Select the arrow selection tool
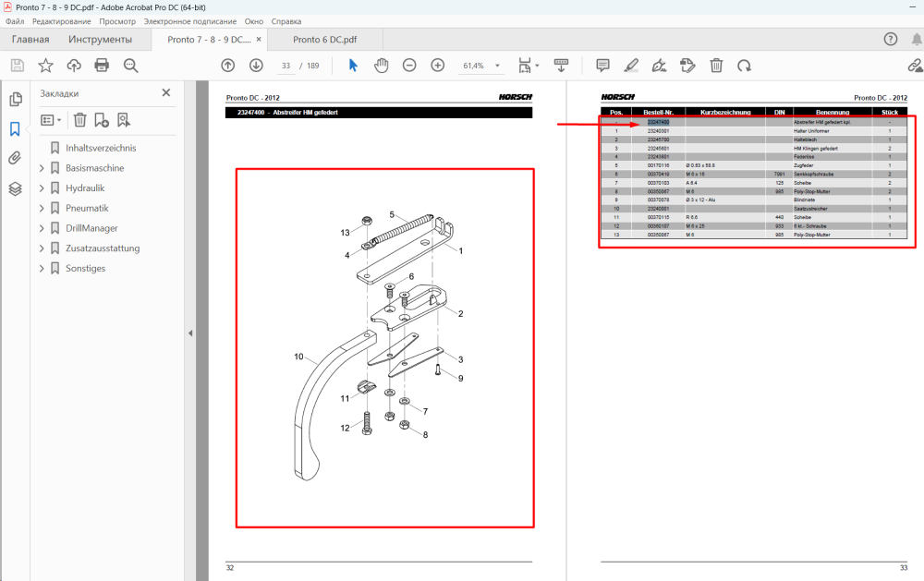 (x=353, y=66)
